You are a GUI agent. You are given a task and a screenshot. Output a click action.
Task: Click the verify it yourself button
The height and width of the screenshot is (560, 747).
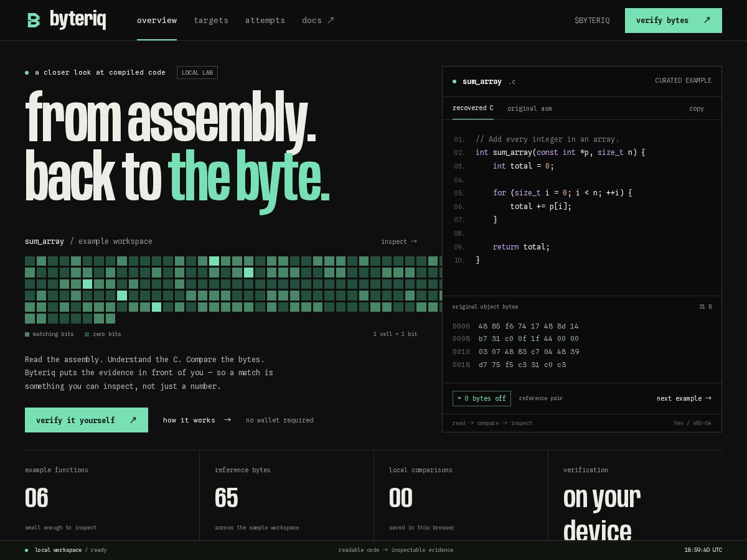87,420
